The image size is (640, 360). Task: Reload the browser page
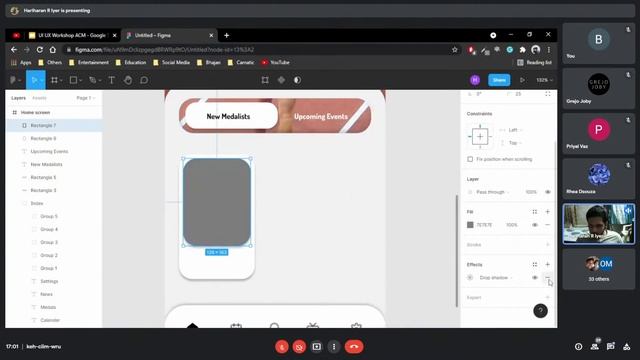tap(40, 50)
